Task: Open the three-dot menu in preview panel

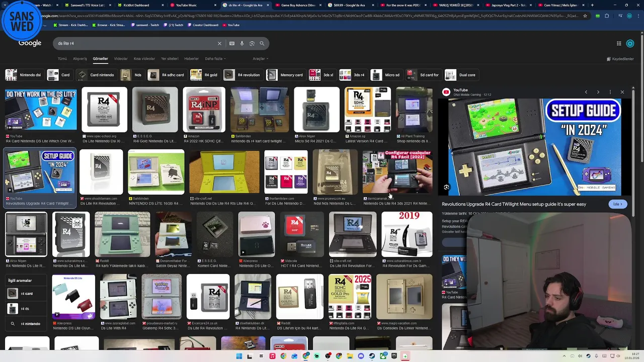Action: coord(610,92)
